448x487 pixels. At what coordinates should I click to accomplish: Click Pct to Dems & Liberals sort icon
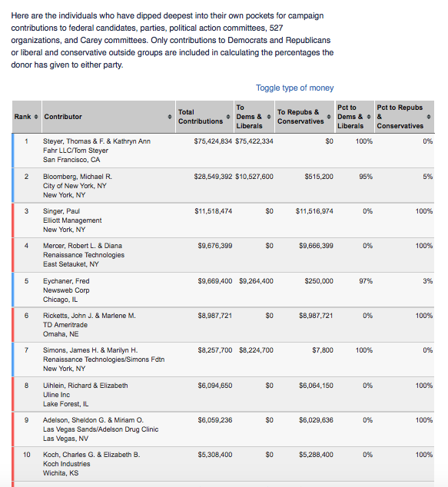pos(369,117)
